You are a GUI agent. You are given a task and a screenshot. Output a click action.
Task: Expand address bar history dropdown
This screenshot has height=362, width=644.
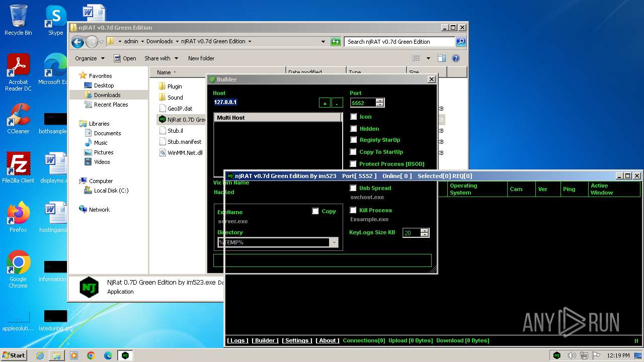click(x=323, y=42)
